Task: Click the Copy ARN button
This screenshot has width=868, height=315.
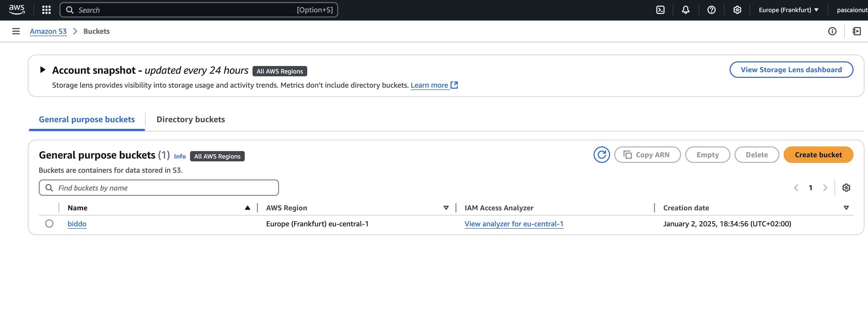Action: pos(647,155)
